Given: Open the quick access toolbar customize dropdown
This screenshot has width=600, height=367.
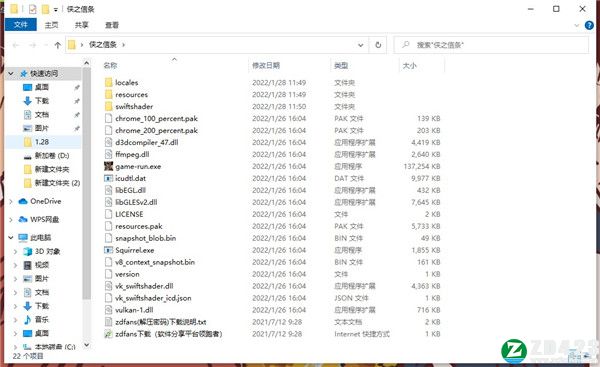Looking at the screenshot, I should (56, 10).
